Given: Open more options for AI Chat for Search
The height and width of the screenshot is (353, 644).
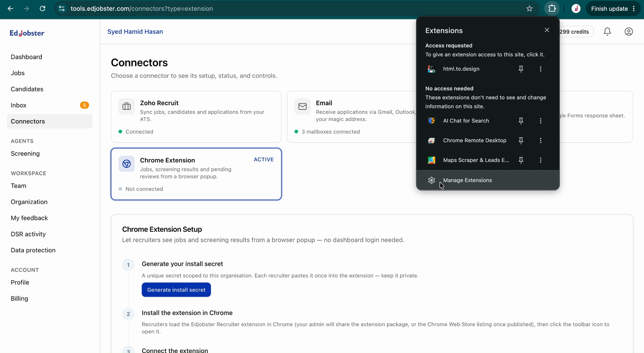Looking at the screenshot, I should point(541,120).
